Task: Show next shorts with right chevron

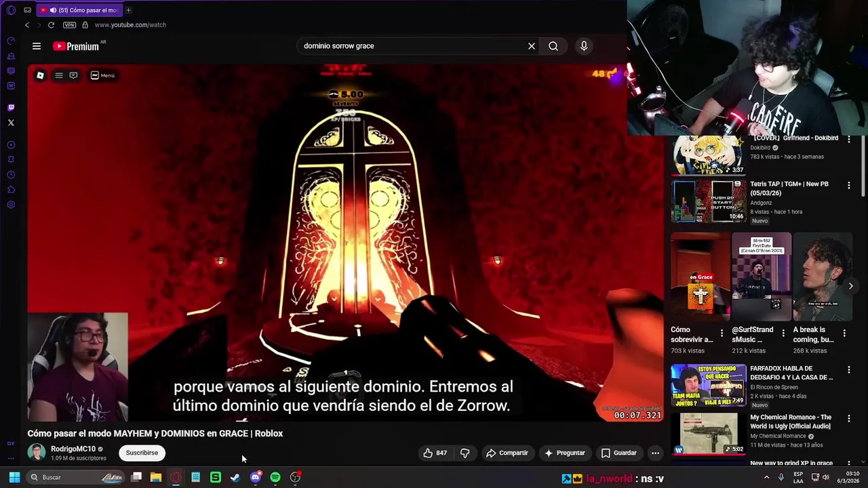Action: (x=850, y=286)
